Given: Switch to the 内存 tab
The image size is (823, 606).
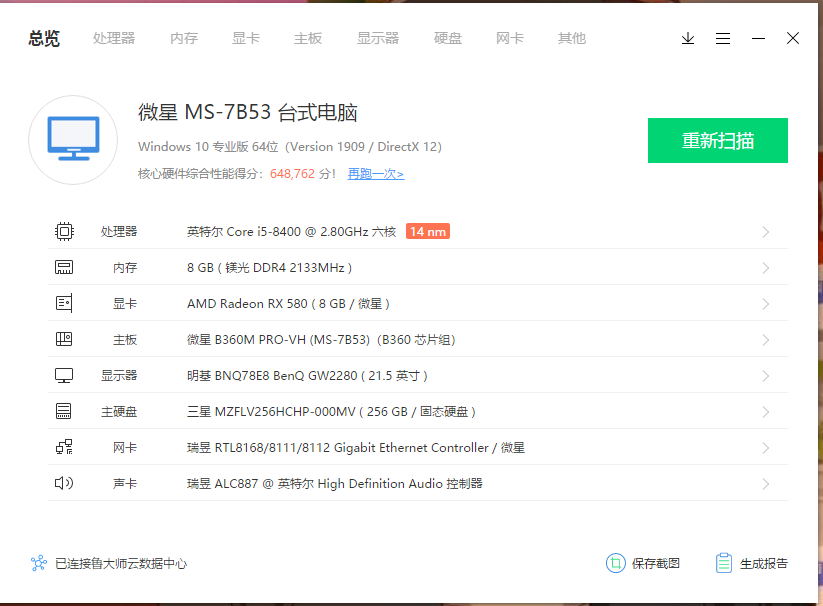Looking at the screenshot, I should (x=184, y=38).
